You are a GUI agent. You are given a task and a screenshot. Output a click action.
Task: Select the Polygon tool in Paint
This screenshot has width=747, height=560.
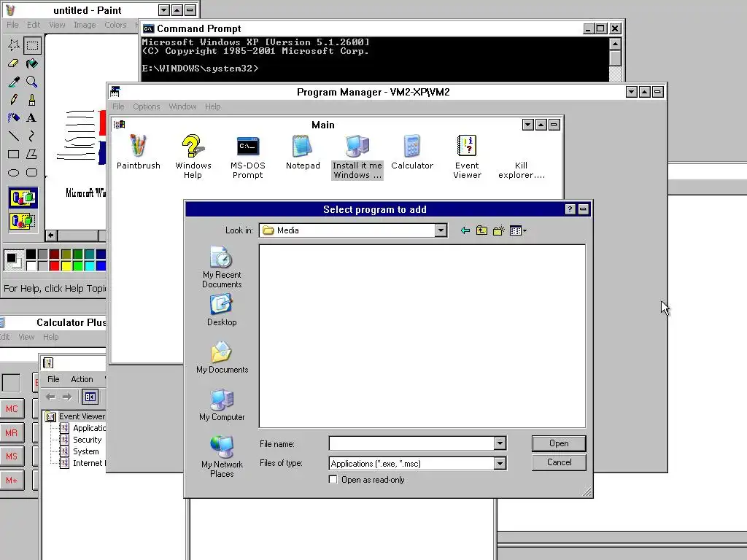(32, 155)
